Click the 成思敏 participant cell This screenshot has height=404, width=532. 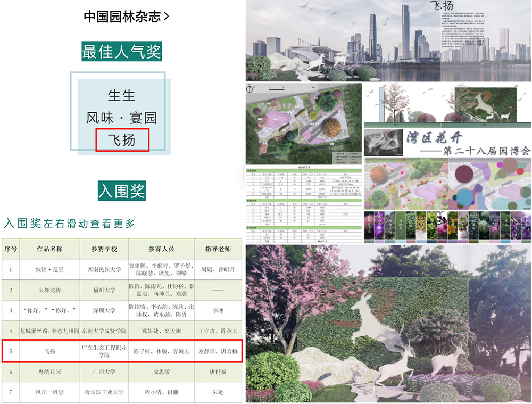click(x=162, y=372)
